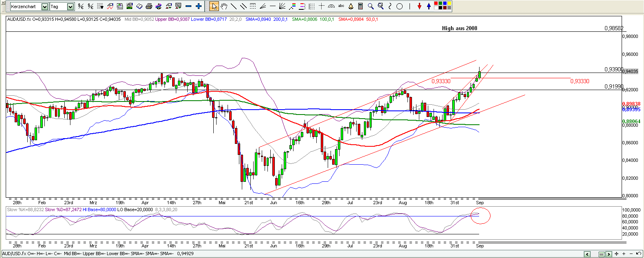Pick the yellow color swatch
The height and width of the screenshot is (258, 644).
[x=449, y=3]
